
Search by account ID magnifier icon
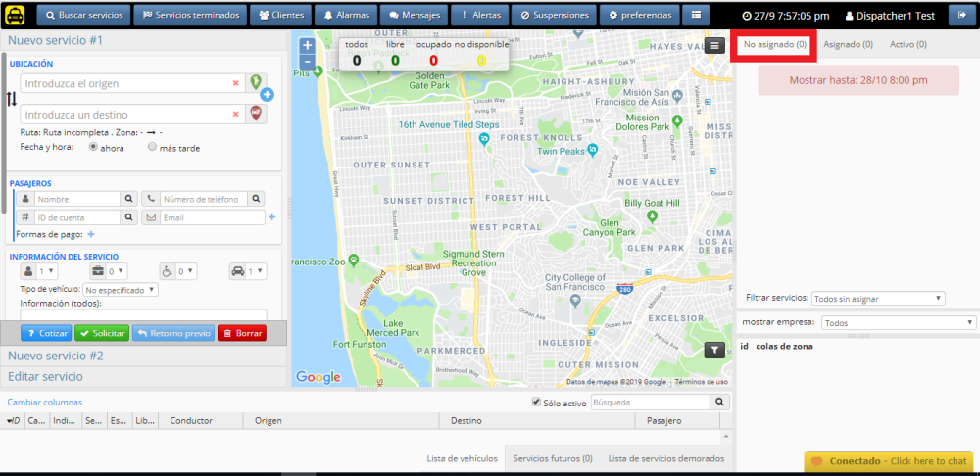click(128, 217)
